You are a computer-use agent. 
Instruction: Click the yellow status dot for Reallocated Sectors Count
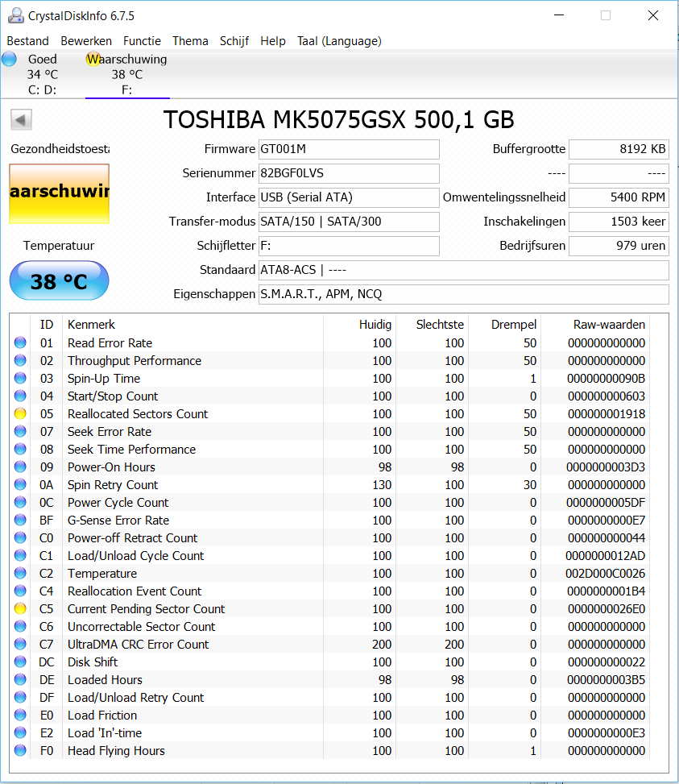20,414
